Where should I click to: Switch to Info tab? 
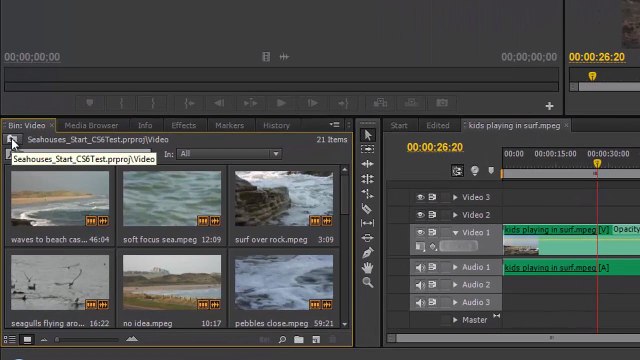click(x=145, y=125)
